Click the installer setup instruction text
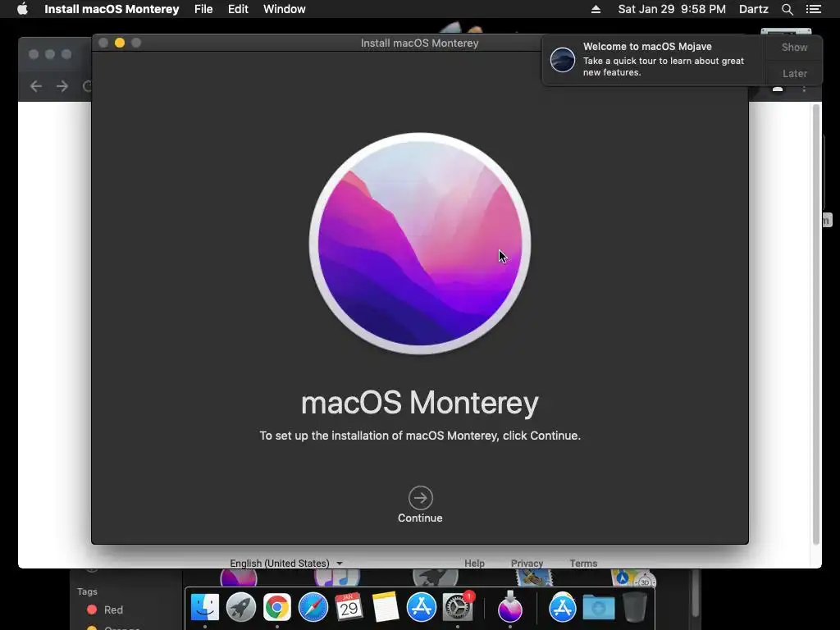Screen dimensions: 840x630 pos(420,436)
